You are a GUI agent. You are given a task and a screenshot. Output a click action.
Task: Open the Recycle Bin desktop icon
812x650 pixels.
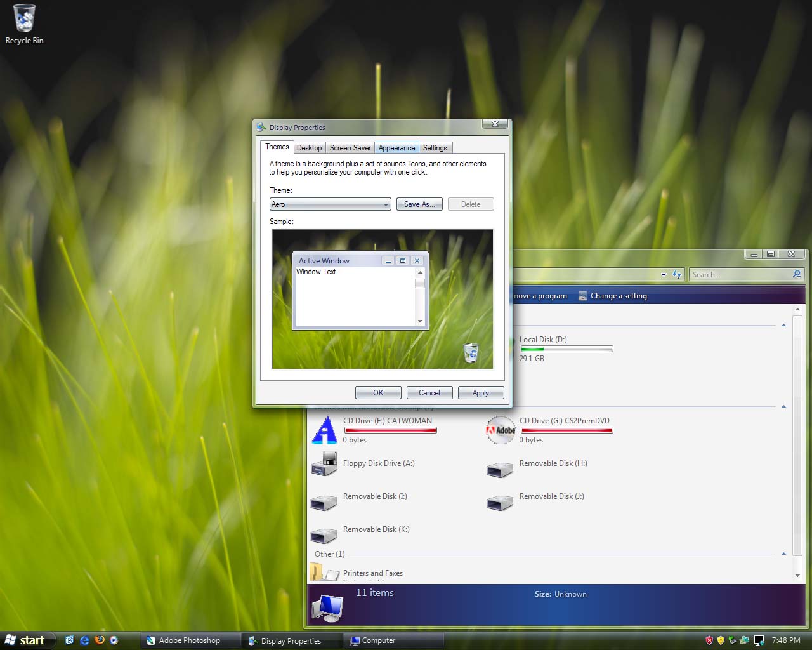tap(24, 19)
